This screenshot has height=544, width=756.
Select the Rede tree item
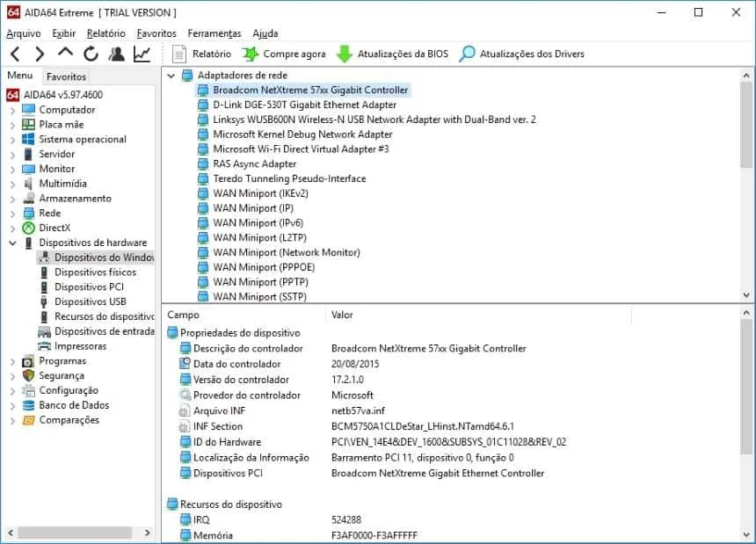42,213
